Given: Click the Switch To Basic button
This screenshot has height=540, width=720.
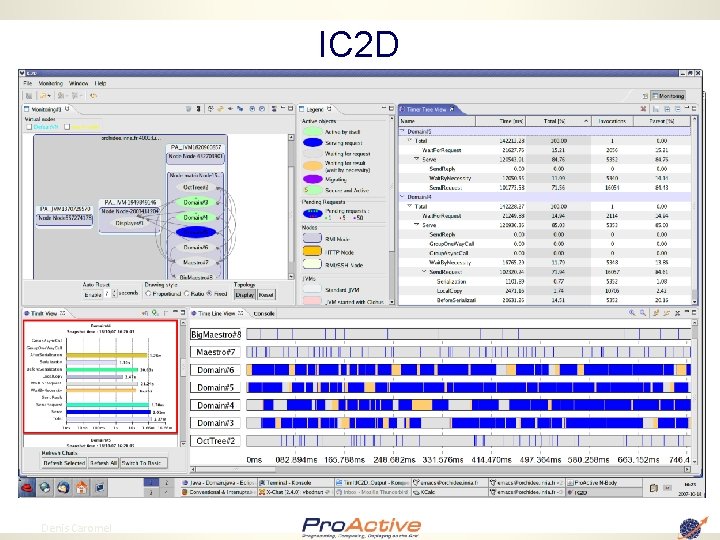Looking at the screenshot, I should coord(142,463).
